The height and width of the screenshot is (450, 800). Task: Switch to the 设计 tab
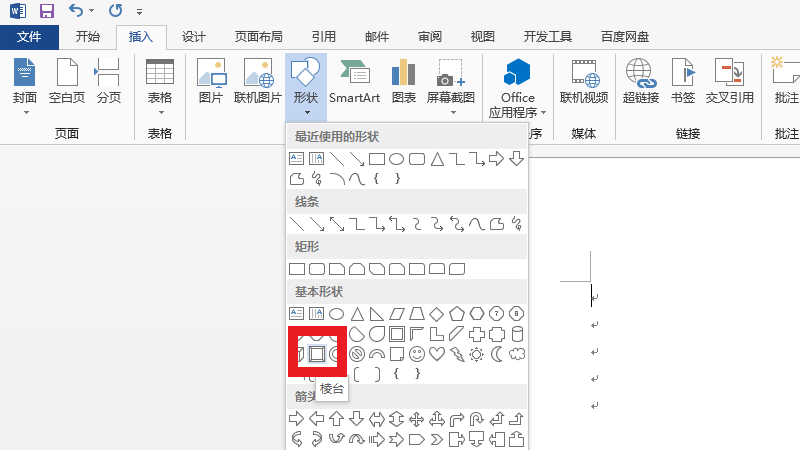pos(194,37)
